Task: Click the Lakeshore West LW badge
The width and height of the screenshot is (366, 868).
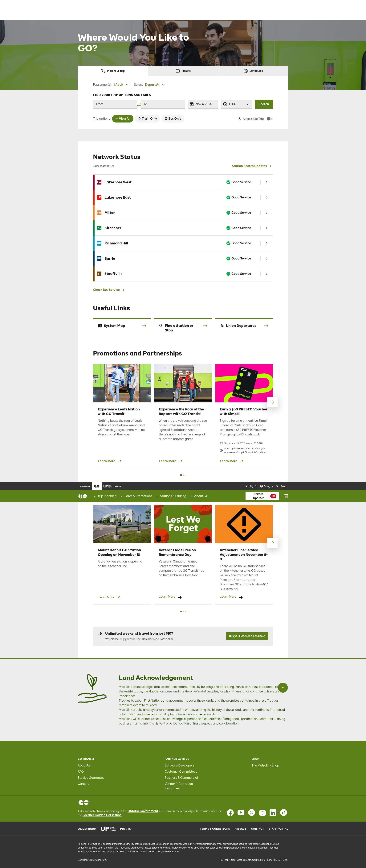Action: click(x=99, y=182)
